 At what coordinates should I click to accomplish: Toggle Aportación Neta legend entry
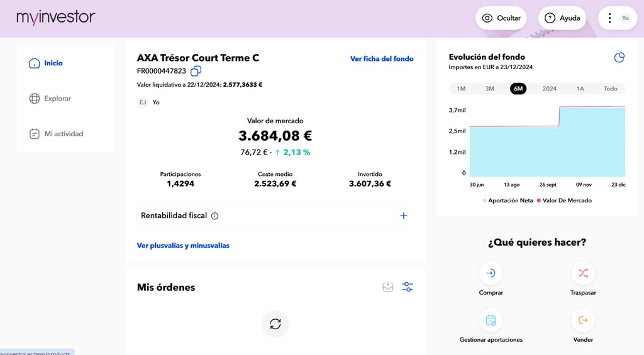[508, 200]
